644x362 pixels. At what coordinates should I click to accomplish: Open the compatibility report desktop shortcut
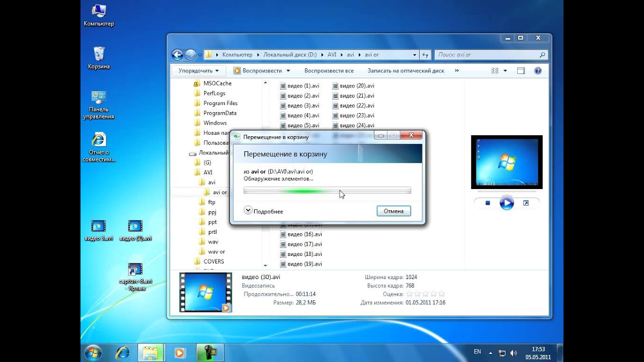[99, 147]
